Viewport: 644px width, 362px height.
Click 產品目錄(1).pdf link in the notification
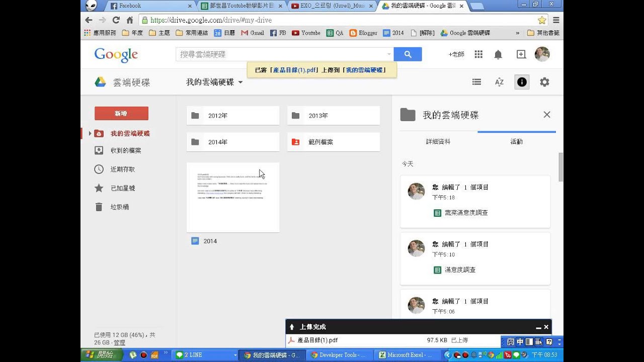click(x=295, y=70)
